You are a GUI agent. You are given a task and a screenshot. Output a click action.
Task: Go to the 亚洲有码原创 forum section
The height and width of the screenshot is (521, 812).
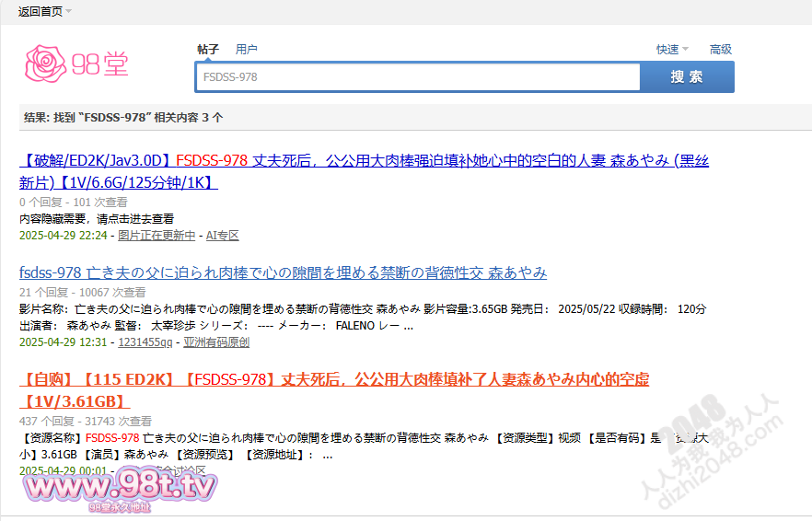pos(215,342)
